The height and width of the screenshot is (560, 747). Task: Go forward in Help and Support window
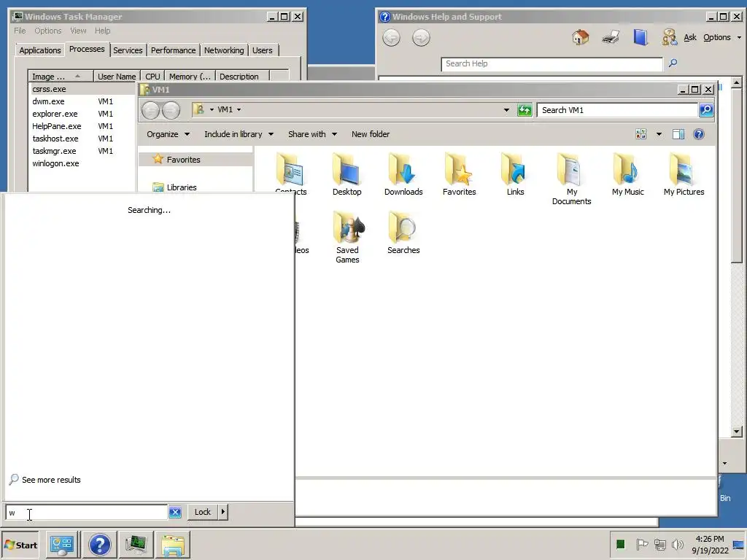coord(421,38)
